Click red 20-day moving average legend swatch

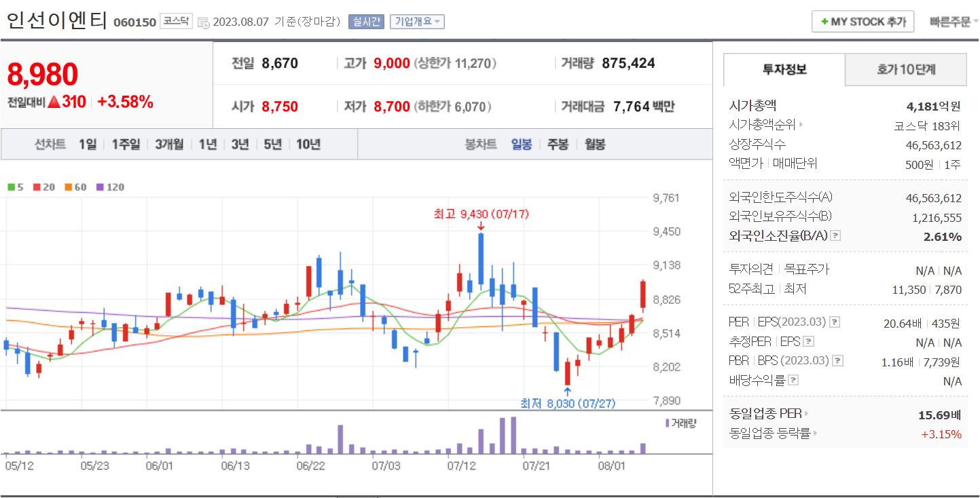37,187
